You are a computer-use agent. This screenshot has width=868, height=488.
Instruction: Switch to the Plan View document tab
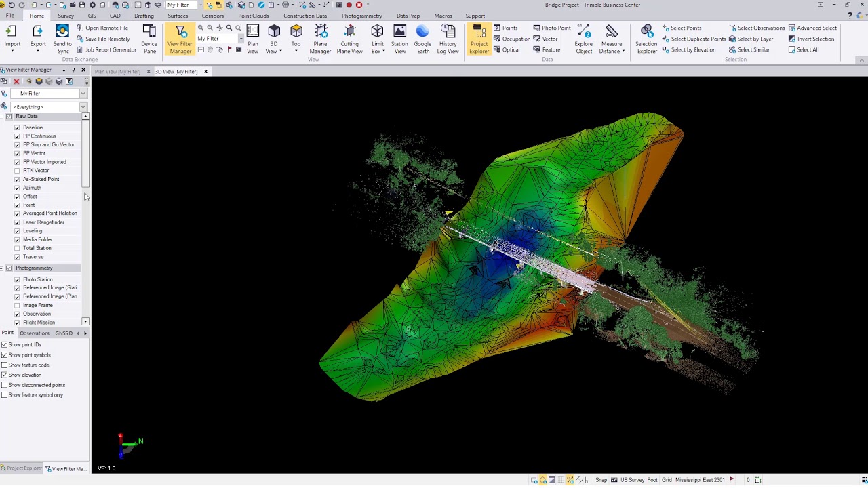click(117, 71)
